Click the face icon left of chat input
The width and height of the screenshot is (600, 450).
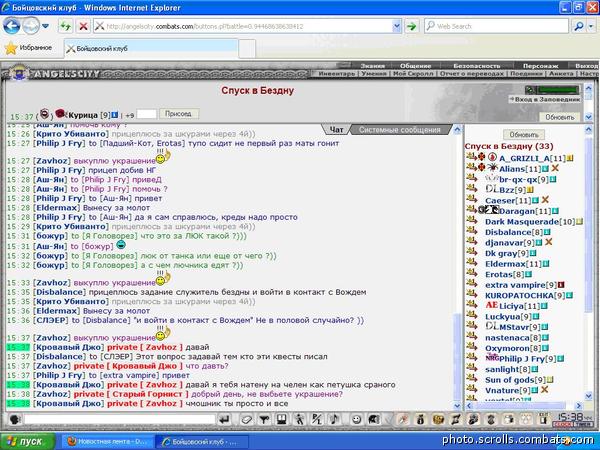(15, 420)
